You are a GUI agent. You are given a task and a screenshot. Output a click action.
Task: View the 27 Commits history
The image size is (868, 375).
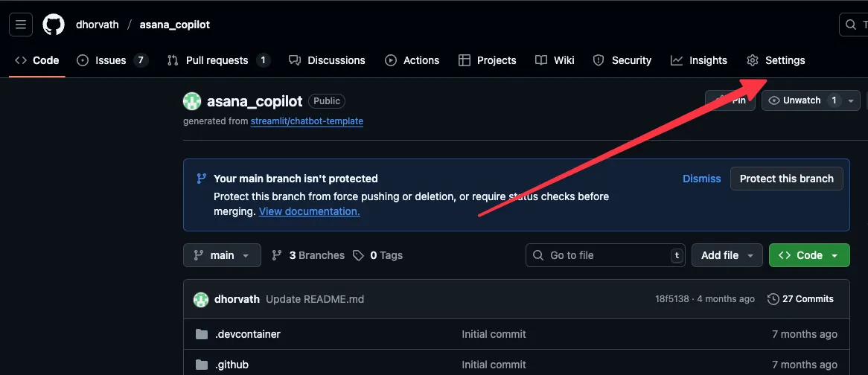coord(800,299)
